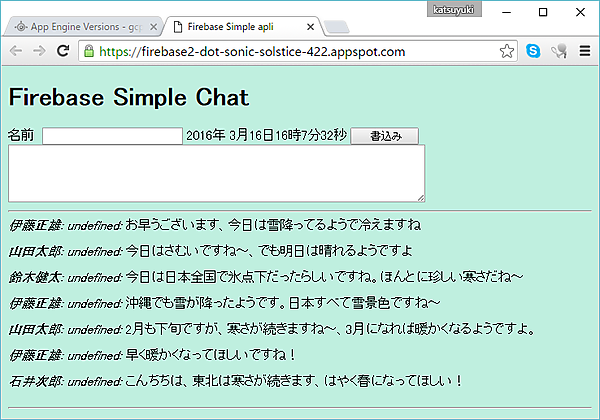Open a new tab button

click(x=336, y=27)
